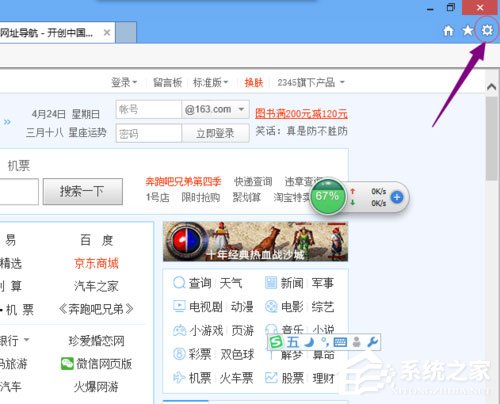Click into the 帐号 input field

pyautogui.click(x=149, y=109)
